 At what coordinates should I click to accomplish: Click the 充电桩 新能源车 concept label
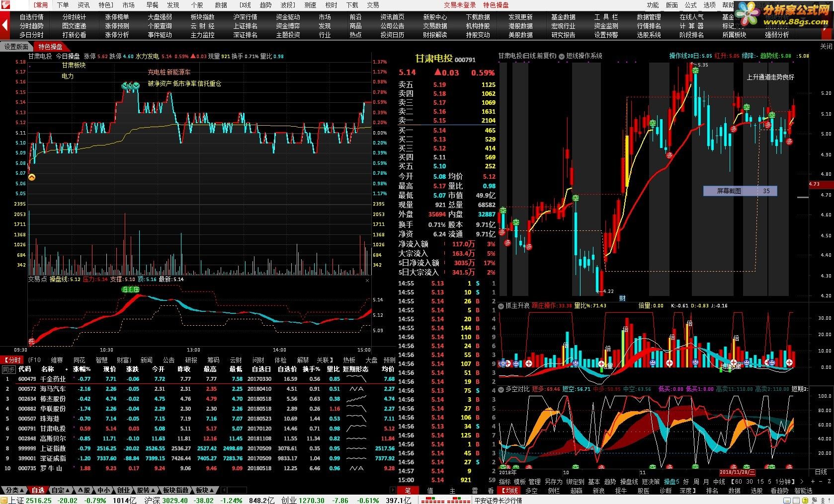169,72
